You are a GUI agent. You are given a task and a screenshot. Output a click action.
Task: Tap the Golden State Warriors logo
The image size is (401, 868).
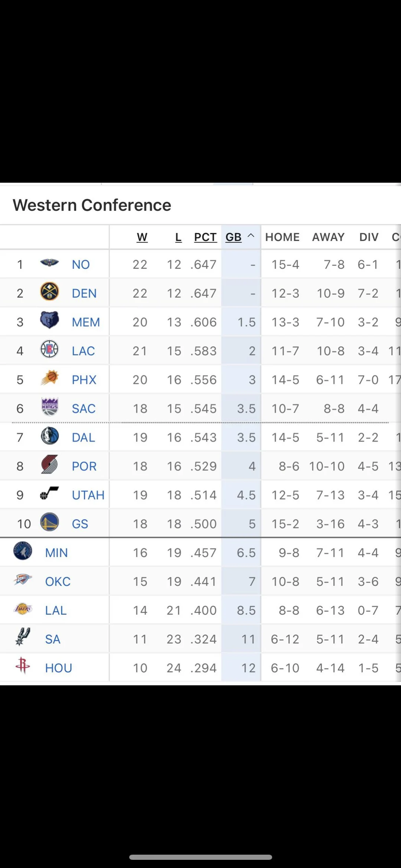[x=49, y=522]
